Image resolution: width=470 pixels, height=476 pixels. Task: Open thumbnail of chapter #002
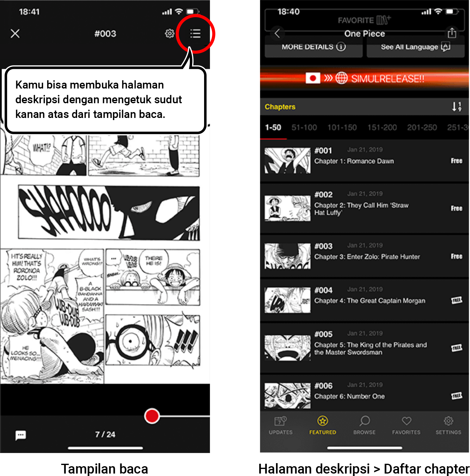tap(287, 209)
